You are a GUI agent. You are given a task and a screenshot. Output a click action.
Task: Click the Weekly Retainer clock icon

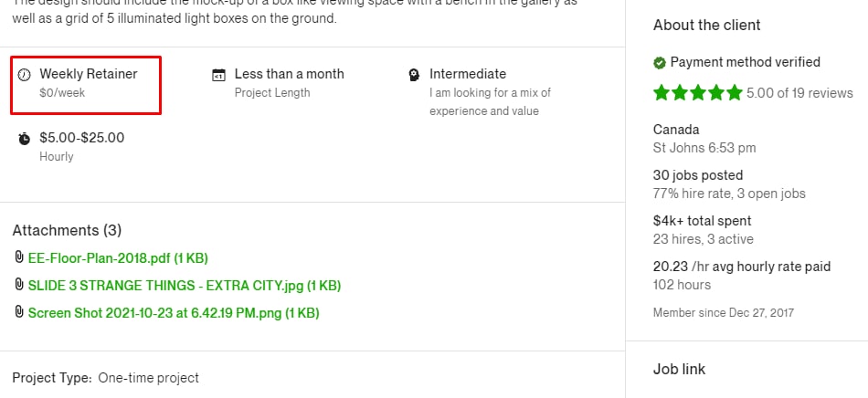click(25, 75)
